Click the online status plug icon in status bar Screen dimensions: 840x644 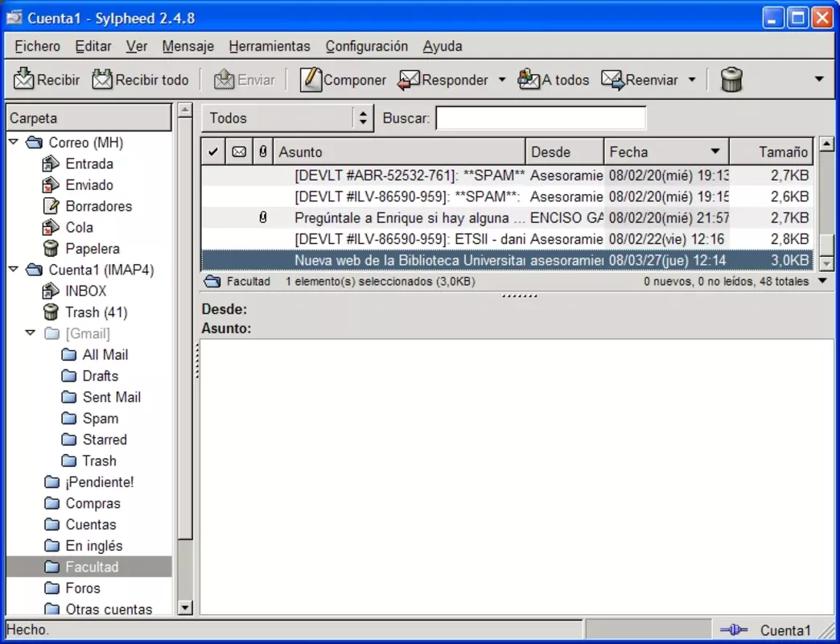point(734,630)
